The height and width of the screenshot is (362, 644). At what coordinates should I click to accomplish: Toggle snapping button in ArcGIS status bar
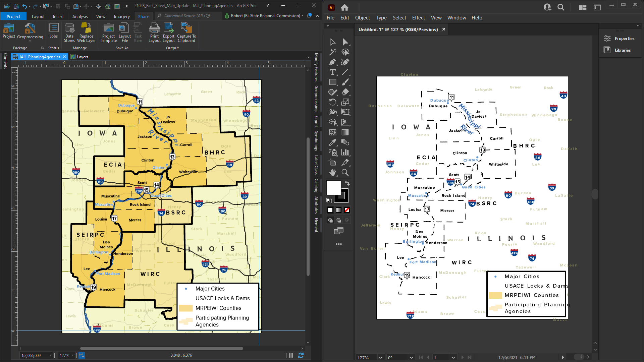82,355
